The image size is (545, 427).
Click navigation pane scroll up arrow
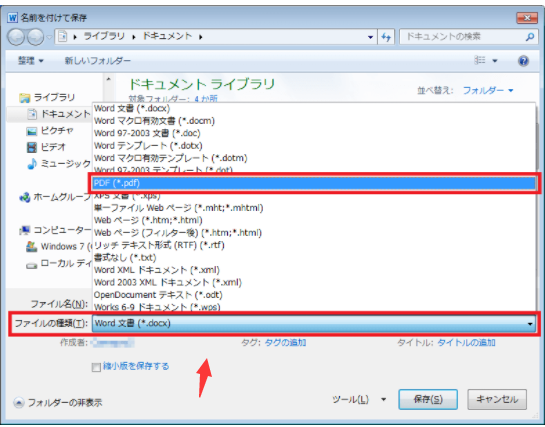(x=108, y=80)
